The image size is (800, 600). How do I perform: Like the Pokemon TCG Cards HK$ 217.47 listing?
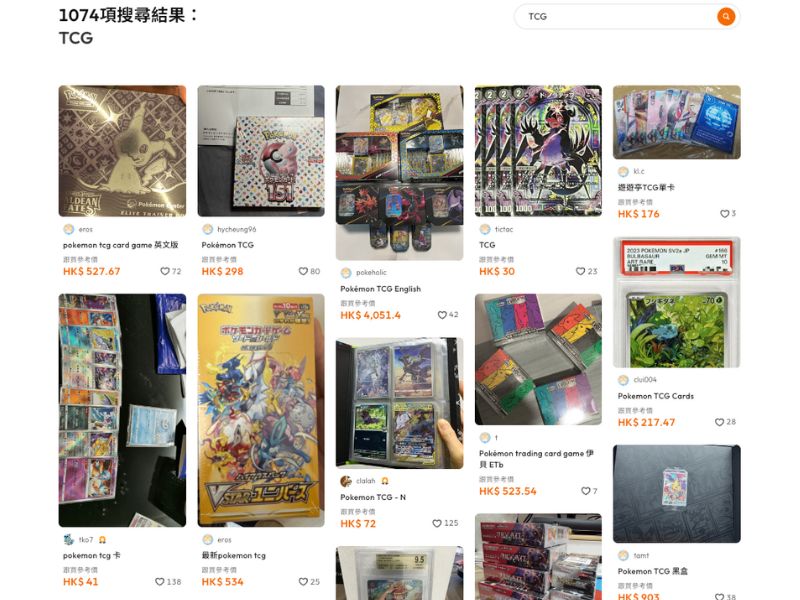[x=719, y=422]
